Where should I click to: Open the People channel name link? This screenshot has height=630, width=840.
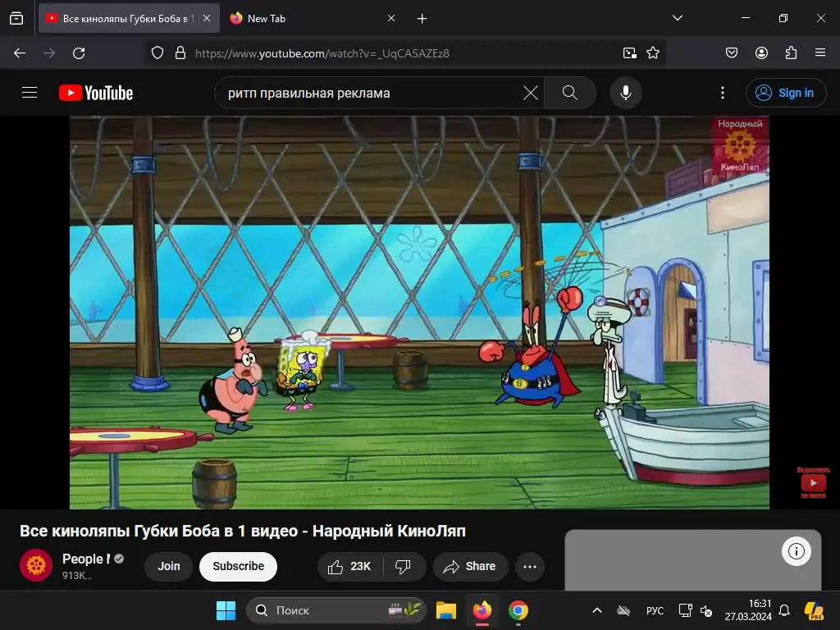86,559
